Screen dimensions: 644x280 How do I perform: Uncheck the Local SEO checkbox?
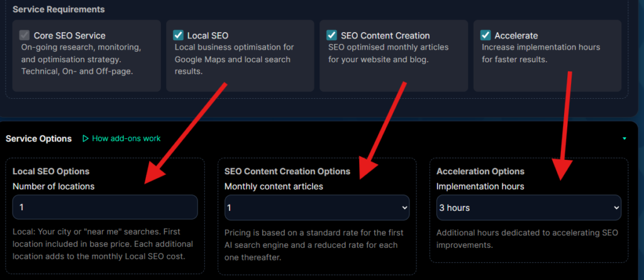[x=178, y=35]
